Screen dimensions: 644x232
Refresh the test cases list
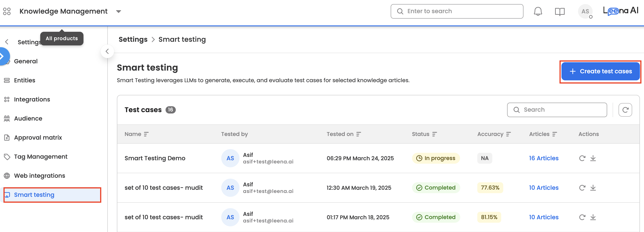(625, 110)
